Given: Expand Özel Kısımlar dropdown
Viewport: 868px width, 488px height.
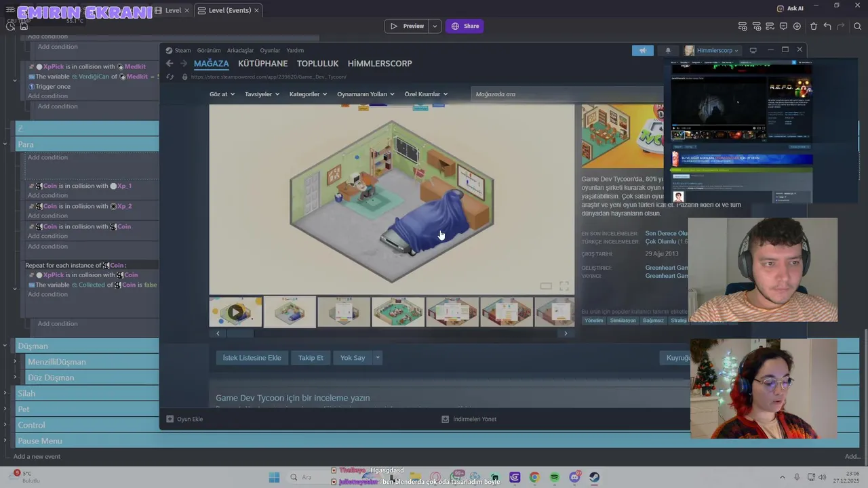Looking at the screenshot, I should pos(426,94).
